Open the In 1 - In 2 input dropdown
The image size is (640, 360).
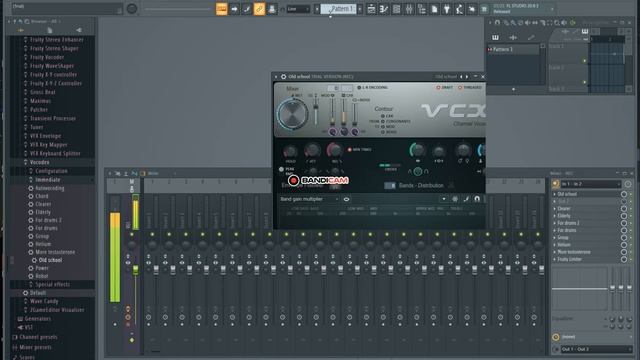(x=590, y=184)
